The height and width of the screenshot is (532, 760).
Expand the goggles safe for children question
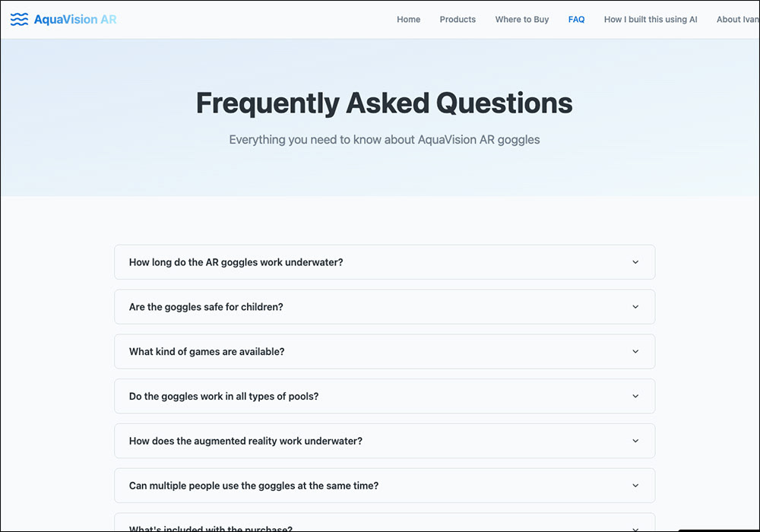[206, 307]
